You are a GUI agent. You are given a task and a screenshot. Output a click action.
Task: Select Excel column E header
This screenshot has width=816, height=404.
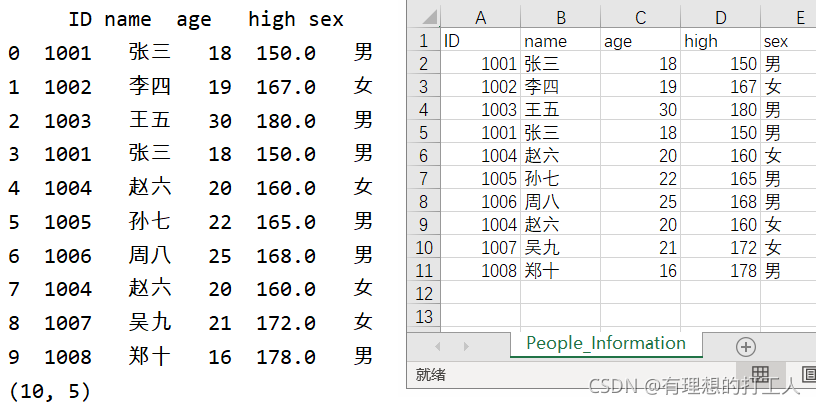pos(788,18)
